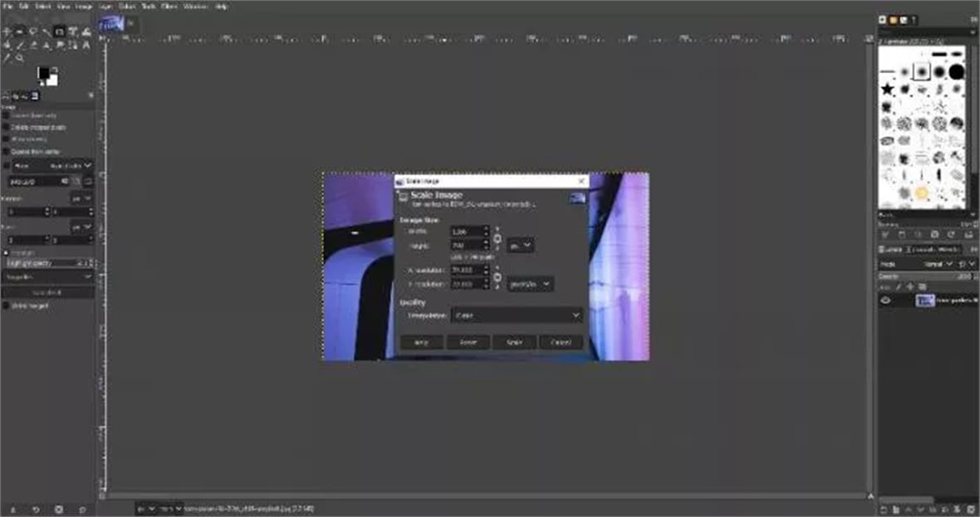Delete tool preset at bottom of tool options
This screenshot has height=517, width=980.
[59, 510]
